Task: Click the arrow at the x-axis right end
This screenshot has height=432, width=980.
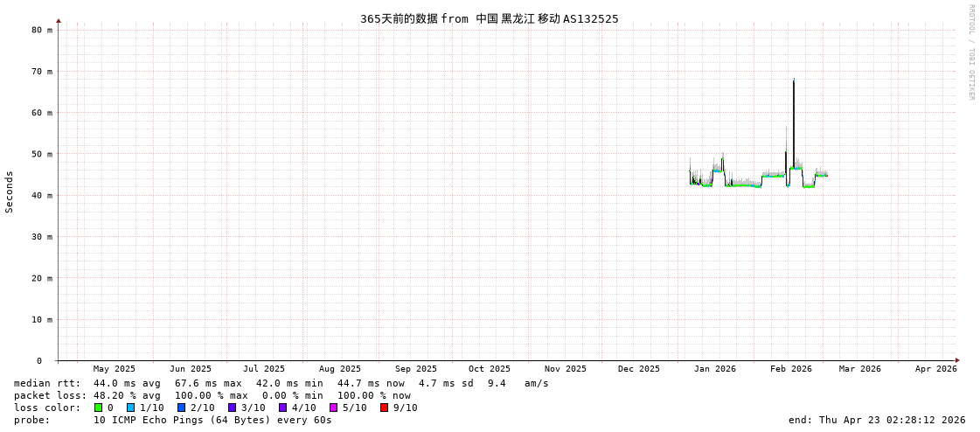Action: coord(957,360)
